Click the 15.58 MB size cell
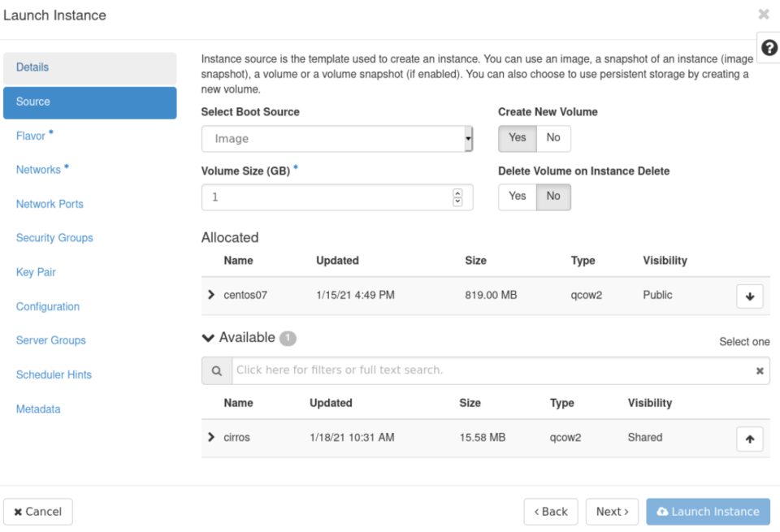Screen dimensions: 780x532 pyautogui.click(x=483, y=438)
